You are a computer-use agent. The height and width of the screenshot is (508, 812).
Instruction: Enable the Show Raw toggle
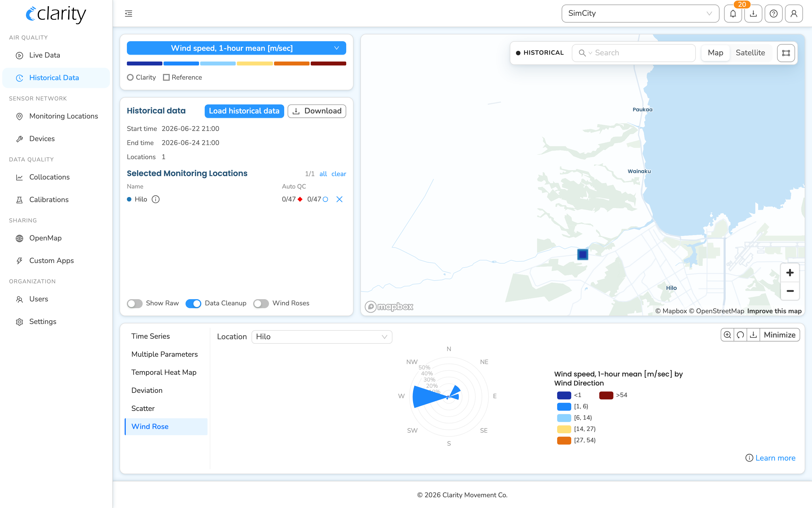134,303
